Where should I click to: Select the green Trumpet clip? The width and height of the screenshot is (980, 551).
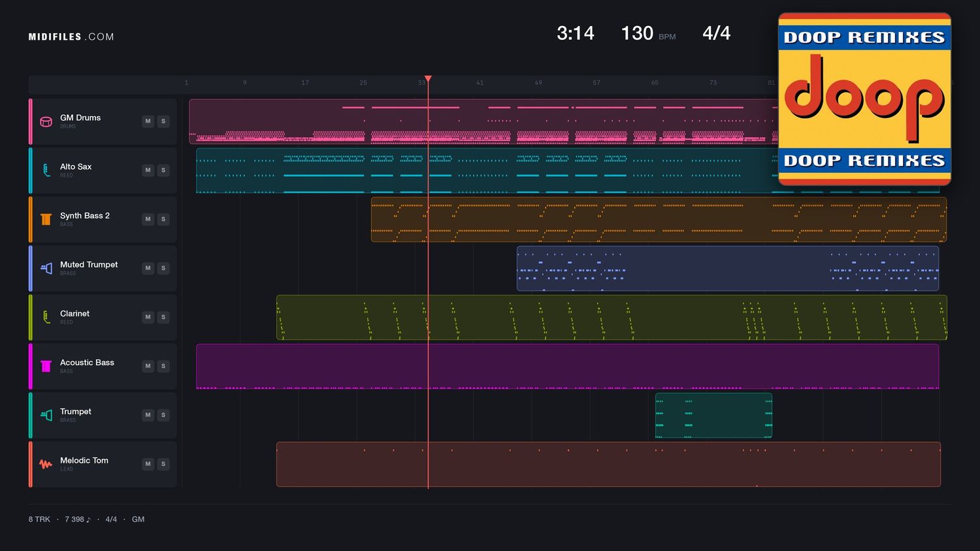pyautogui.click(x=713, y=415)
